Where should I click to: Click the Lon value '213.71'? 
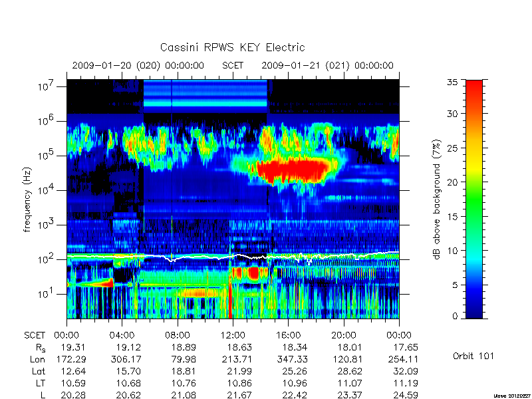click(x=237, y=359)
